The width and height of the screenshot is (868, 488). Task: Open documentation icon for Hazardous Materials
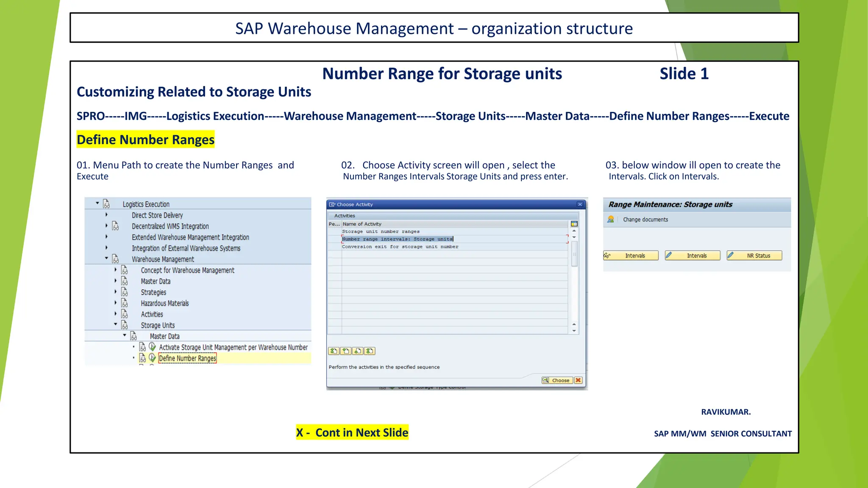click(125, 303)
